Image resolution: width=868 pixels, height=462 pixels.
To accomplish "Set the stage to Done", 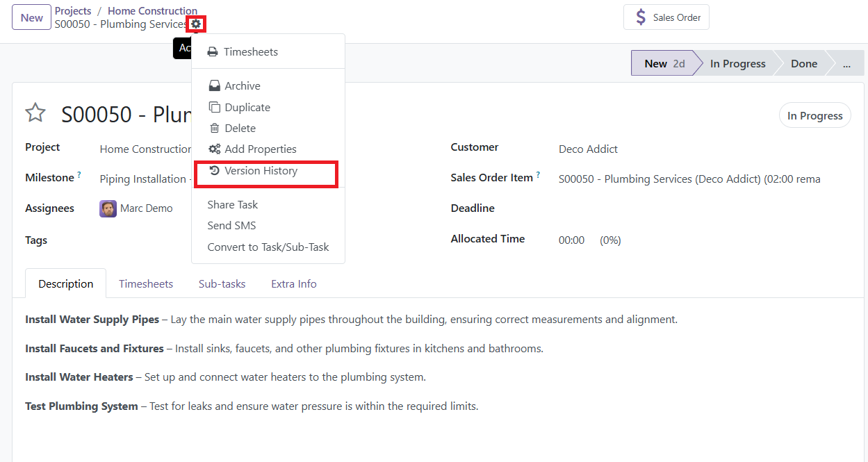I will coord(803,64).
